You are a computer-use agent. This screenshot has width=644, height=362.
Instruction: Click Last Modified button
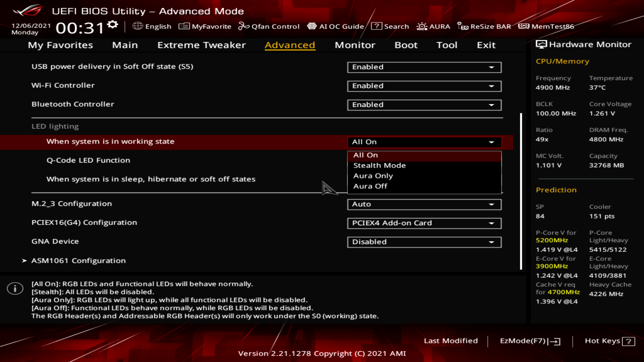(450, 341)
